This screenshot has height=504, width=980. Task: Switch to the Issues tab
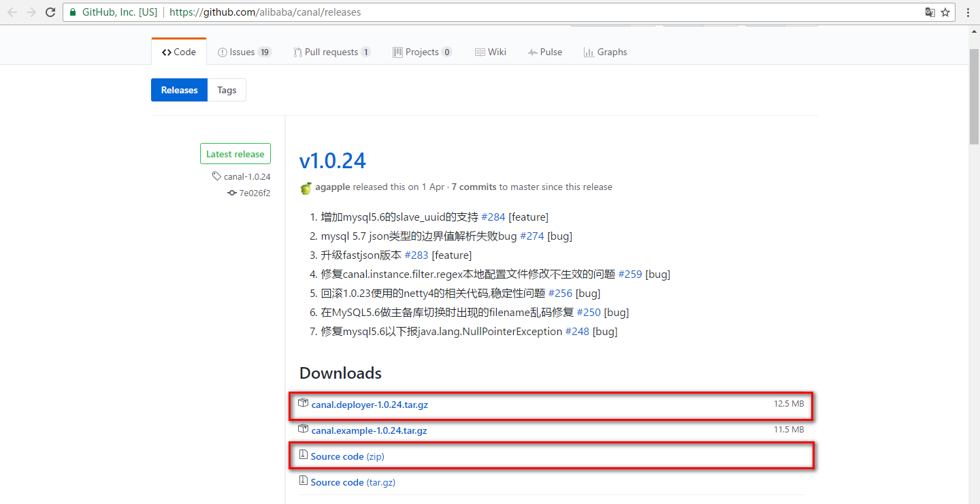(244, 52)
